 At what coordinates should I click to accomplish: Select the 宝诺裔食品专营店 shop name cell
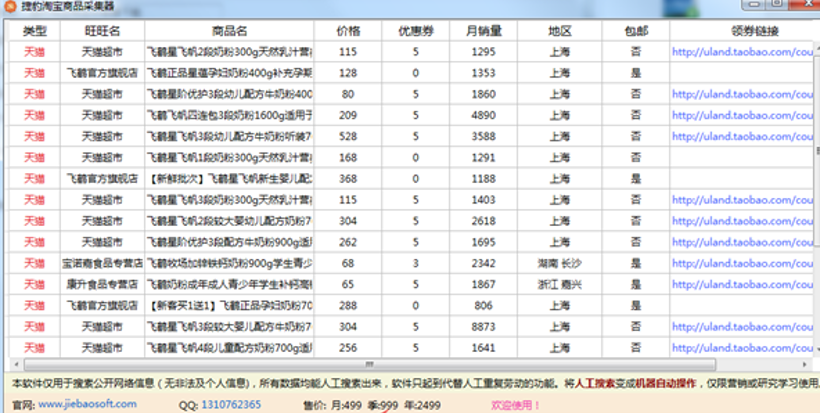[x=102, y=263]
